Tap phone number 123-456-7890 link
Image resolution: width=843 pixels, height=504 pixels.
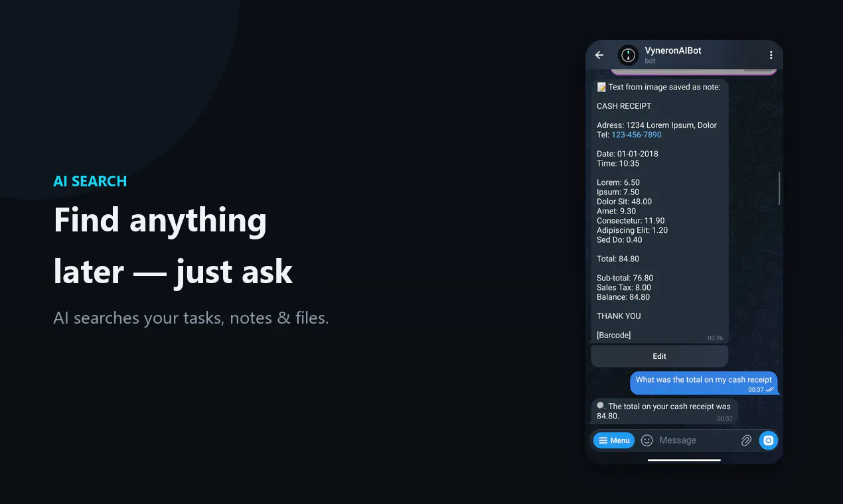point(637,135)
